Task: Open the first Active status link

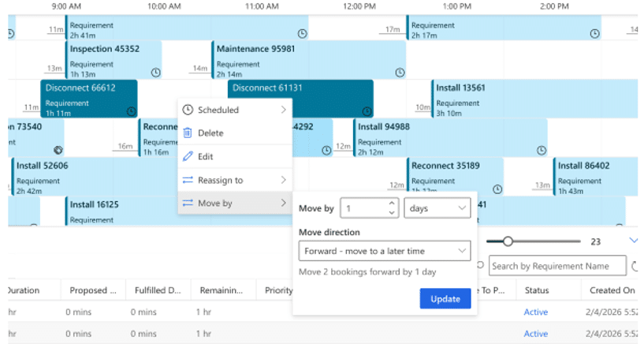Action: (535, 312)
